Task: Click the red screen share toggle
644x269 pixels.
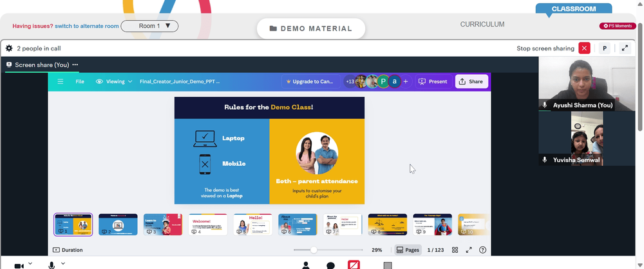Action: click(x=354, y=265)
